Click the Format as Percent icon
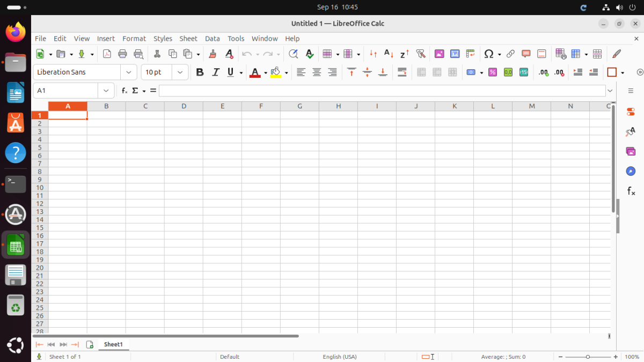This screenshot has height=362, width=644. pos(492,72)
